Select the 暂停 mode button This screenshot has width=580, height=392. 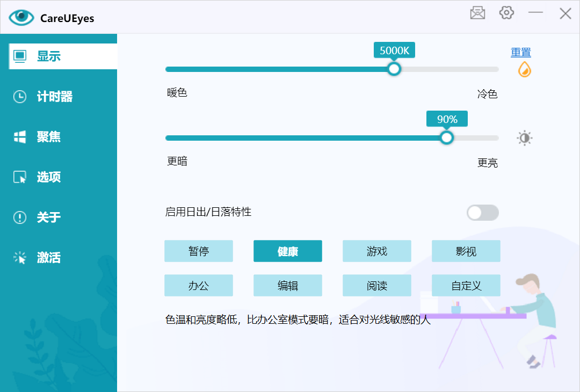click(x=199, y=251)
